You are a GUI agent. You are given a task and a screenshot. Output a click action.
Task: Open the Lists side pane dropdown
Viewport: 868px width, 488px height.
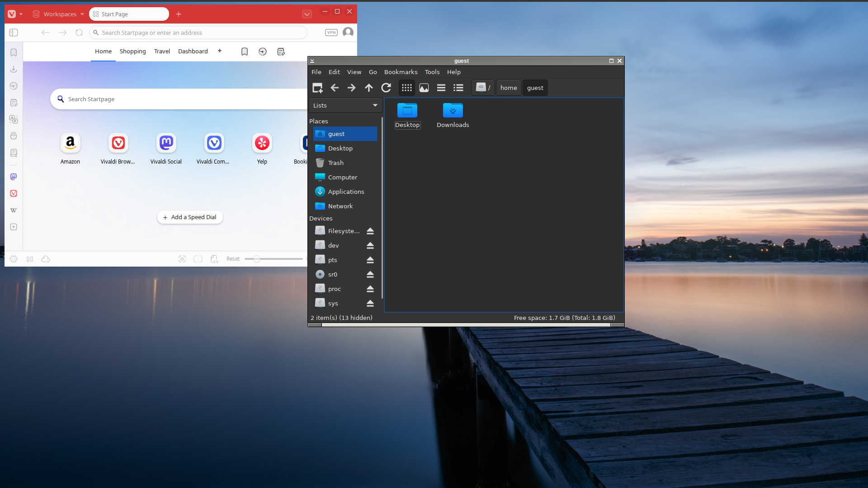click(345, 105)
